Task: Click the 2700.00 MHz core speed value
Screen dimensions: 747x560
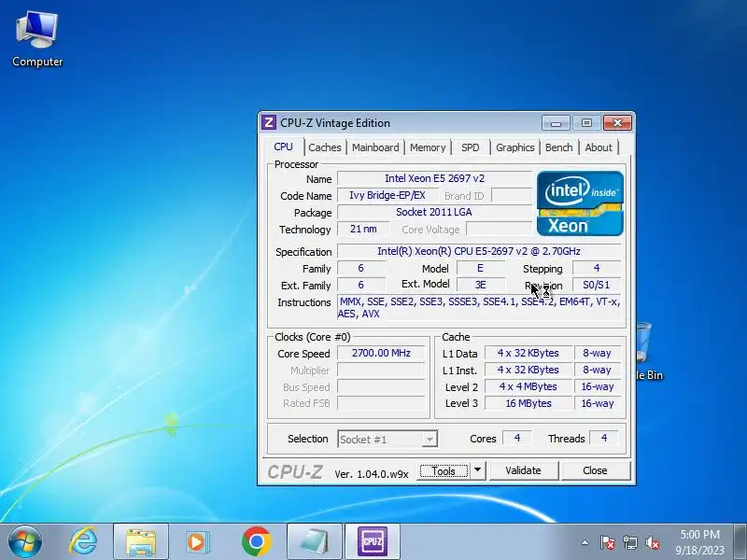Action: 381,353
